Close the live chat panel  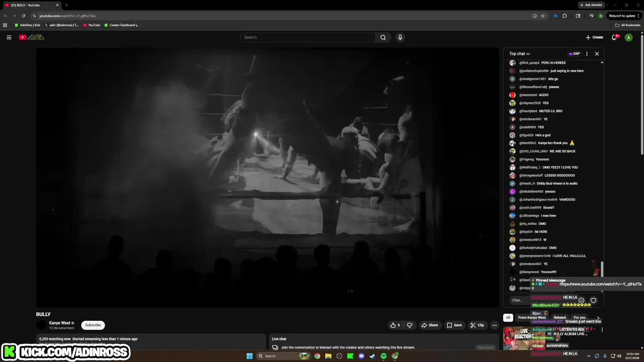[597, 54]
